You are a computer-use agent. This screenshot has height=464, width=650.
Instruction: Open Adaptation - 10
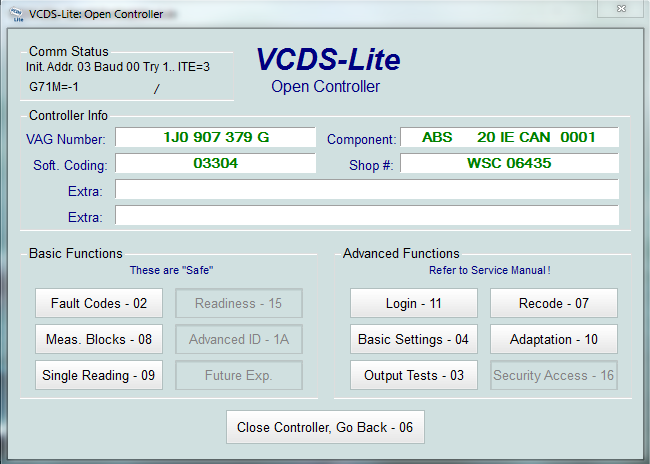tap(554, 339)
